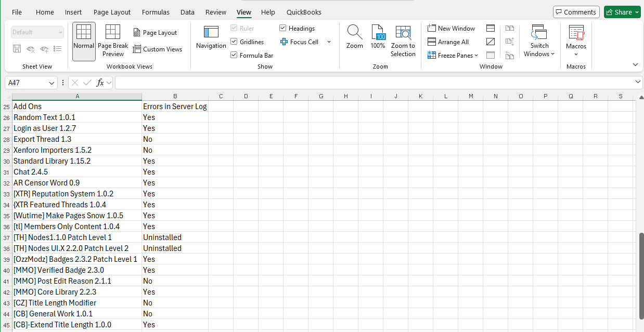This screenshot has width=644, height=332.
Task: Open the Macros button
Action: pyautogui.click(x=576, y=41)
